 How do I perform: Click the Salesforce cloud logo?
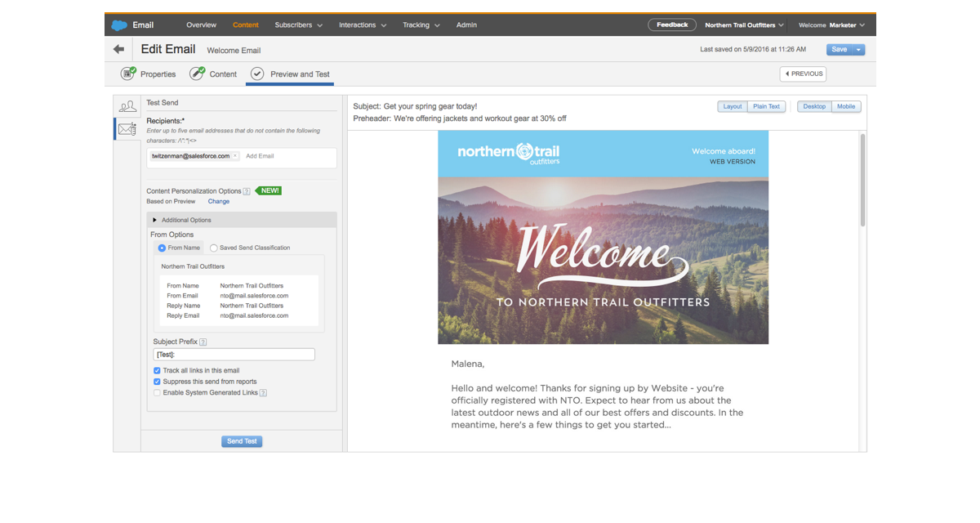(119, 25)
